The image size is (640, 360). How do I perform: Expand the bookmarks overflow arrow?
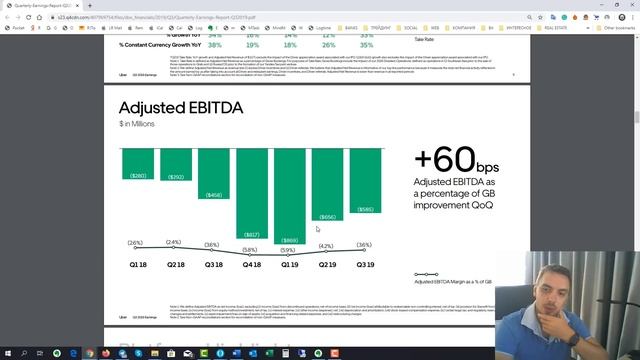click(588, 28)
